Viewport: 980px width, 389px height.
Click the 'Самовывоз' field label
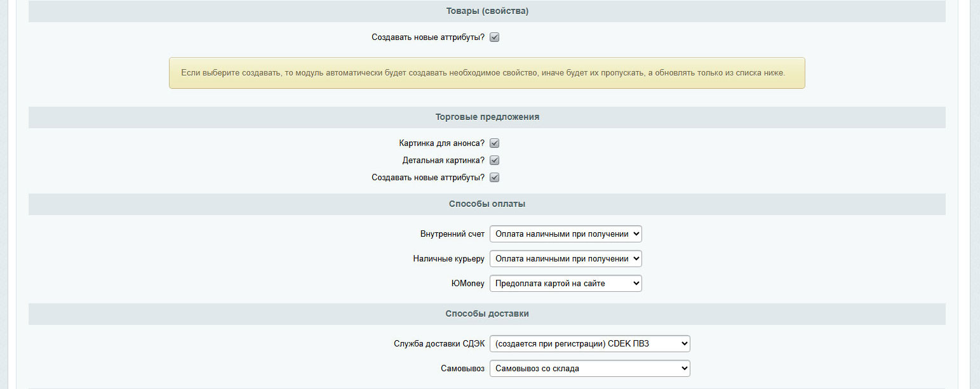(462, 369)
